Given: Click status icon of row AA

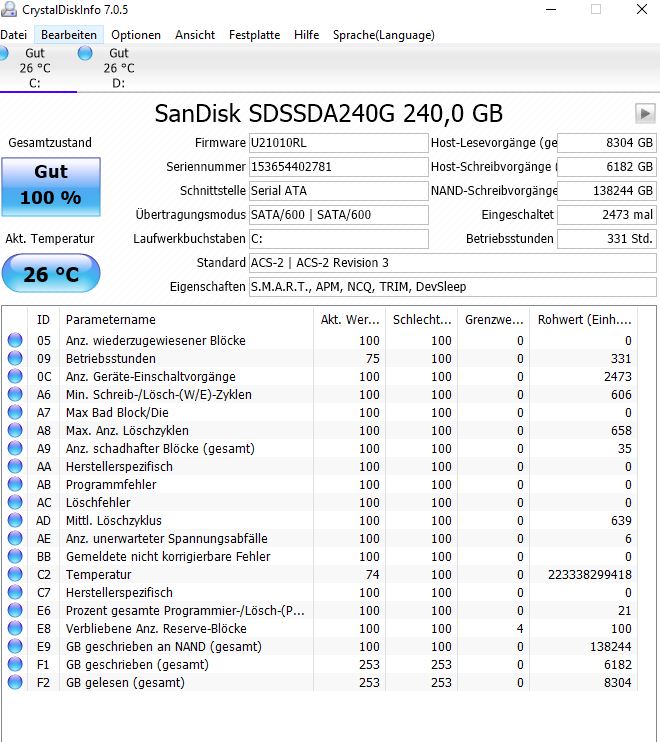Looking at the screenshot, I should pyautogui.click(x=15, y=466).
